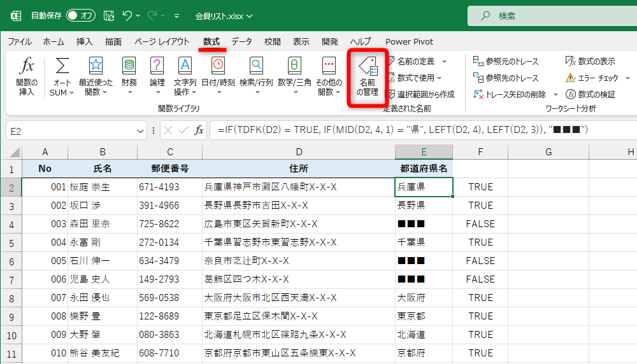Open Customize Quick Access Toolbar dropdown
The height and width of the screenshot is (364, 637).
coord(176,16)
